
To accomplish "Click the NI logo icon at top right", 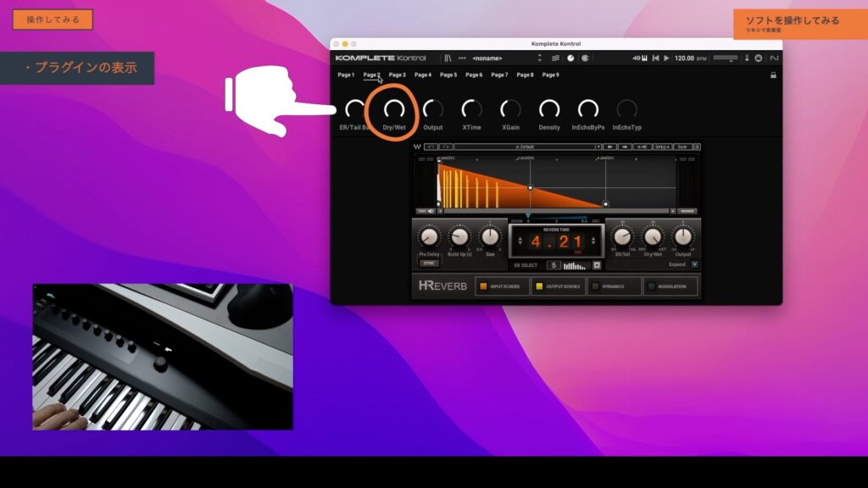I will 773,58.
